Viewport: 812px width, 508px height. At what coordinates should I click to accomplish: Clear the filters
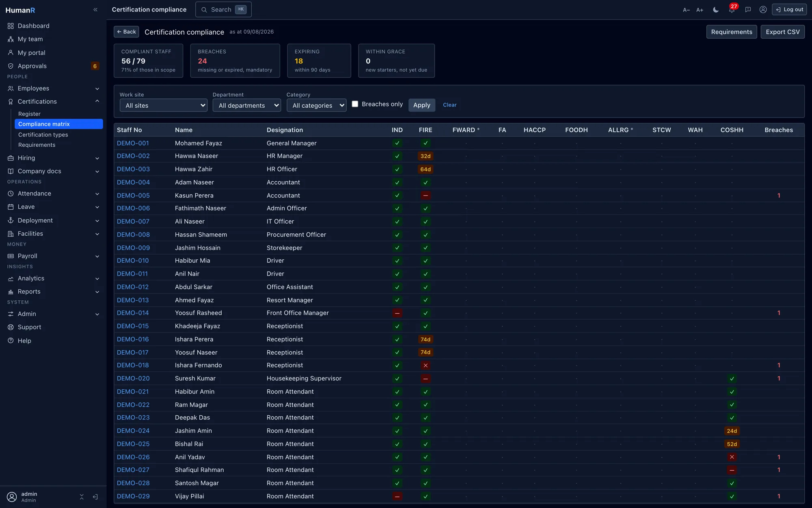pyautogui.click(x=449, y=105)
